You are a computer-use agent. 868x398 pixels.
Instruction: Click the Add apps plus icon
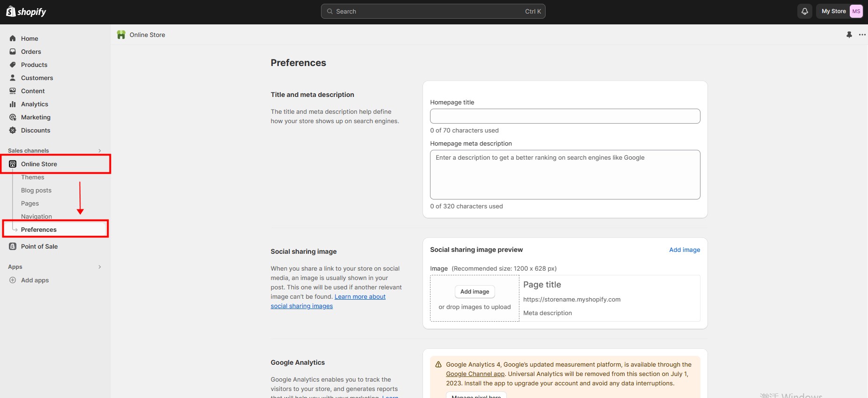pyautogui.click(x=13, y=280)
